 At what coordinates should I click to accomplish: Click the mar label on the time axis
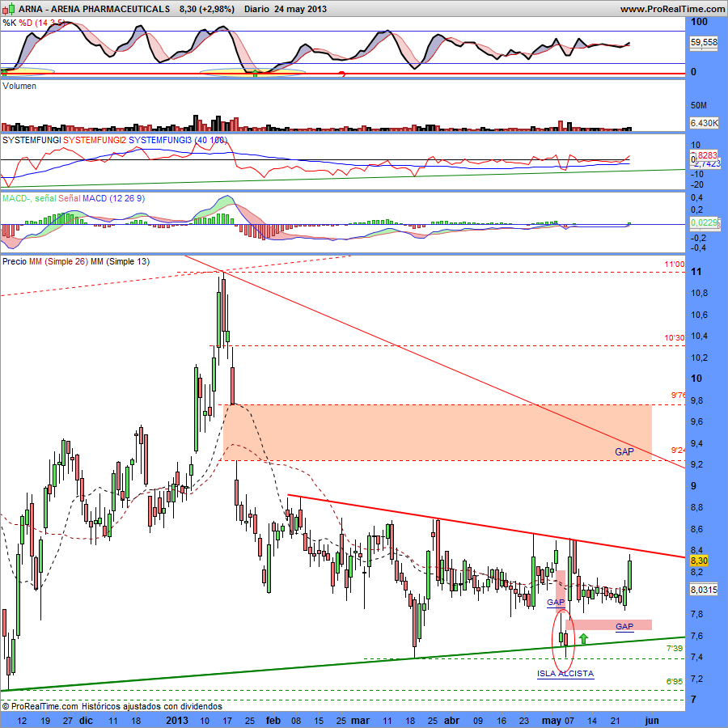[x=360, y=720]
